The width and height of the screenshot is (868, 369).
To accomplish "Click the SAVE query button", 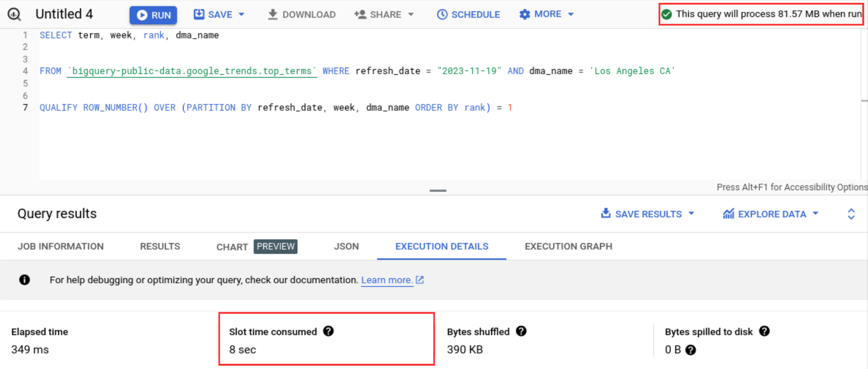I will 213,15.
